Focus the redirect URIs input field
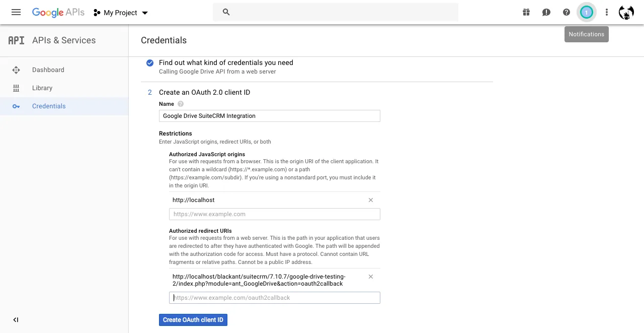Image resolution: width=644 pixels, height=333 pixels. tap(275, 298)
